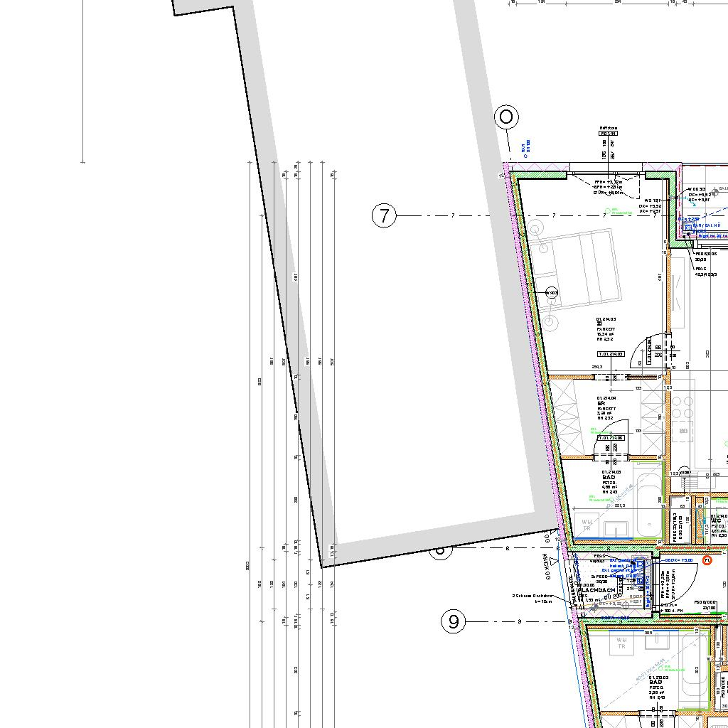
Task: Click the WC room label
Action: tap(719, 525)
